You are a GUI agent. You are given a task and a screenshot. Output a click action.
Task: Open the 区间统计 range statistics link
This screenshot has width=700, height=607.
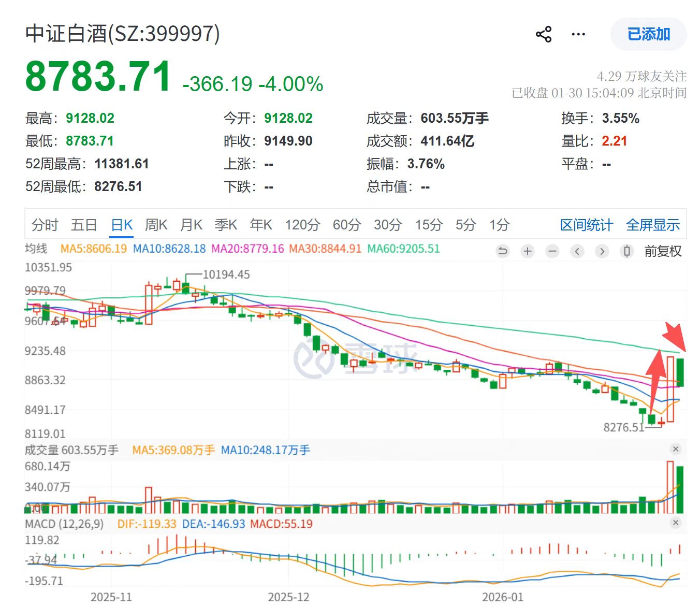pyautogui.click(x=587, y=225)
